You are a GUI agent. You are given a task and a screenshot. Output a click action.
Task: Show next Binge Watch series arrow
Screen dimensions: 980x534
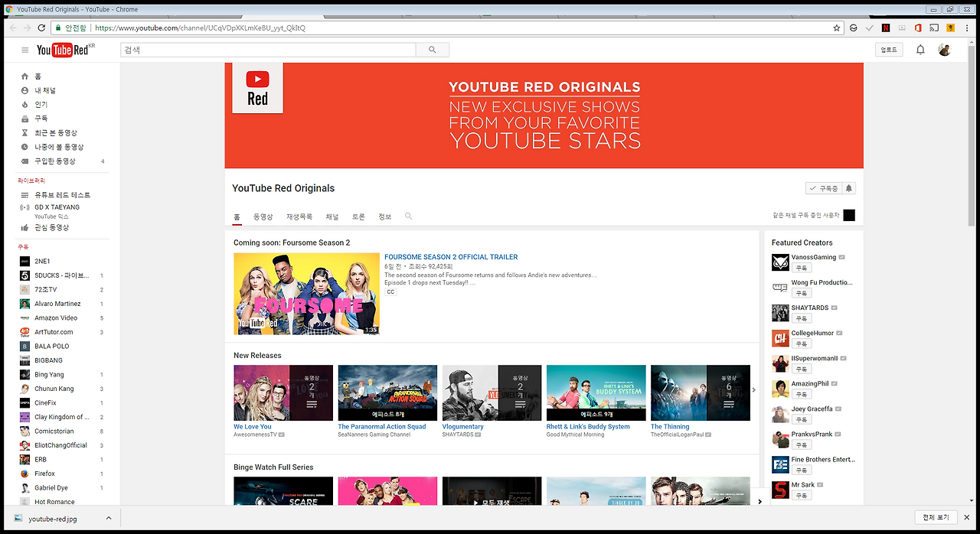point(759,502)
